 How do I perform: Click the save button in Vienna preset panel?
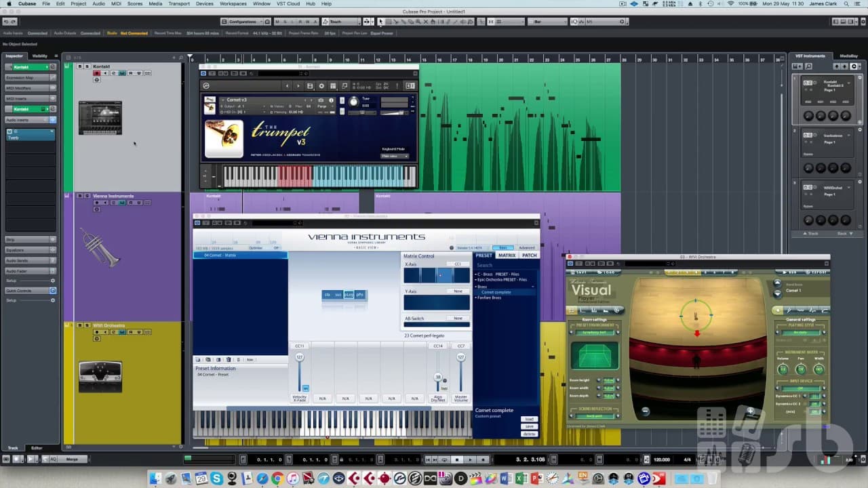(530, 427)
